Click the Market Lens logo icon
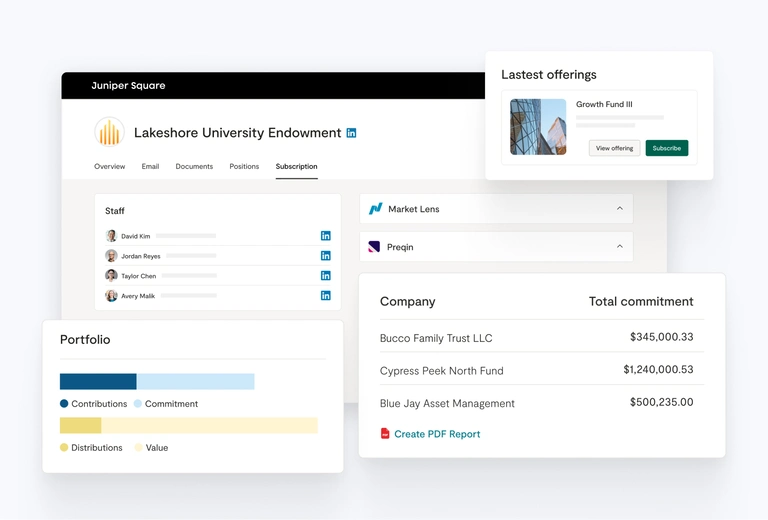Screen dimensions: 768x520 (375, 209)
